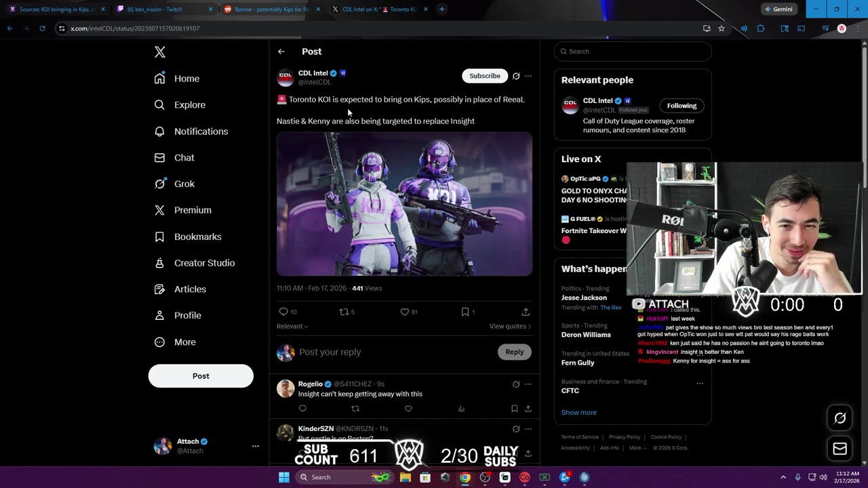Image resolution: width=868 pixels, height=488 pixels.
Task: Repost Rogelio's comment
Action: (355, 409)
